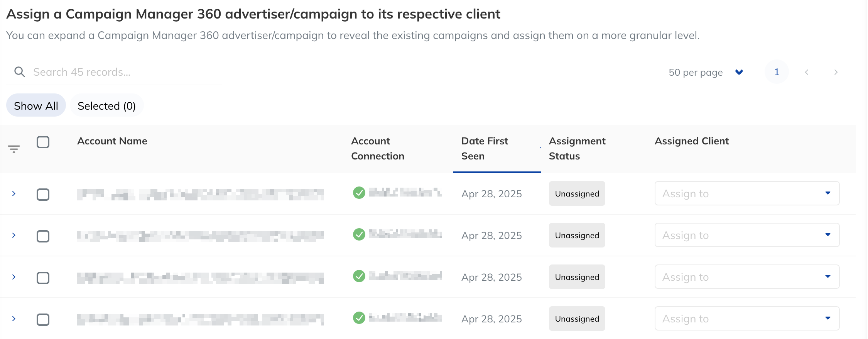Check the first row's checkbox

pyautogui.click(x=43, y=194)
